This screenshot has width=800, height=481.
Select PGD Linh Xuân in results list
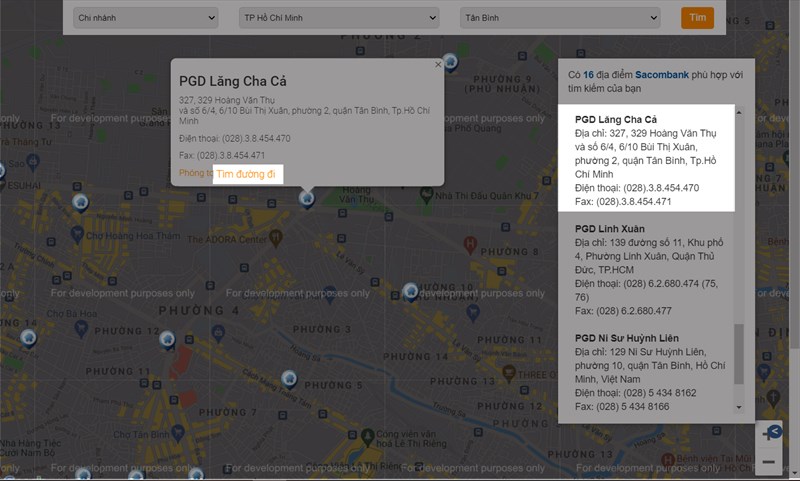coord(646,269)
